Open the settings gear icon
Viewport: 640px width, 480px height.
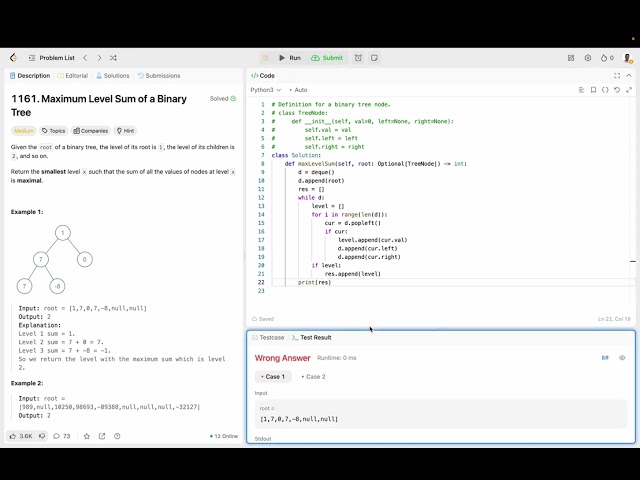(588, 58)
